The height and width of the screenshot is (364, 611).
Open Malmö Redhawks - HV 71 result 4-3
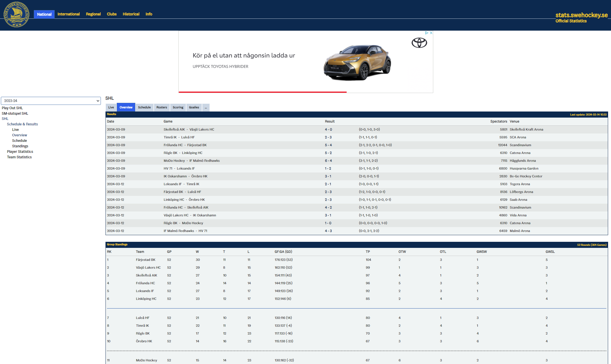point(328,231)
